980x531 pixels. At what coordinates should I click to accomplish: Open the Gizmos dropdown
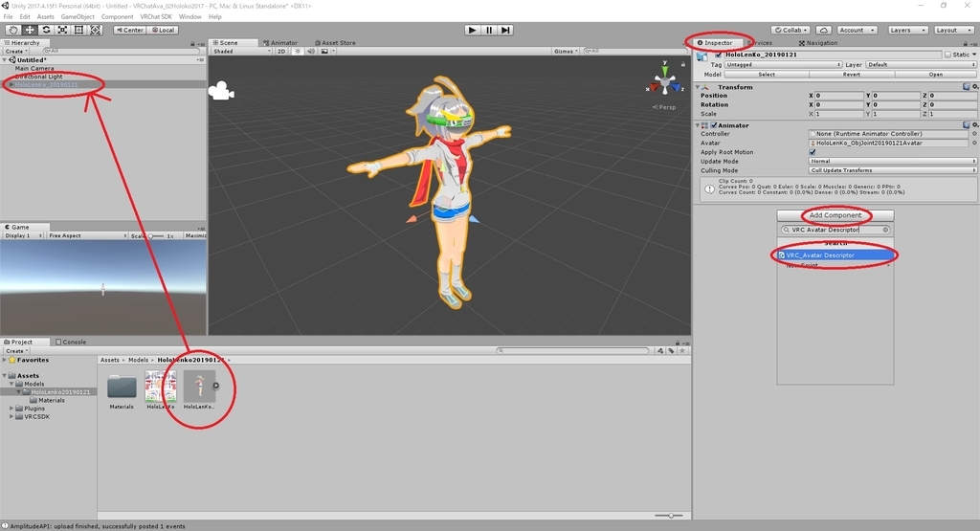566,52
